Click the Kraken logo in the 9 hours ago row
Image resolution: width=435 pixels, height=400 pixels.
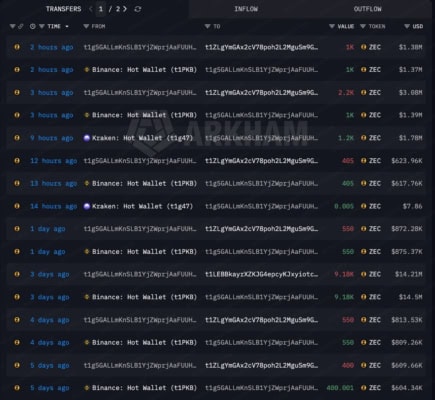[87, 138]
